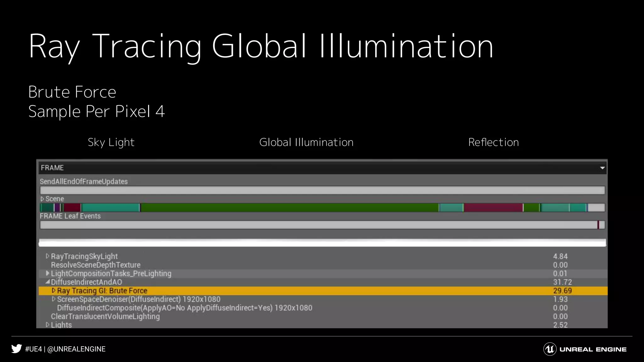
Task: Select the ResolveSceneDepthTexture row
Action: (x=323, y=265)
